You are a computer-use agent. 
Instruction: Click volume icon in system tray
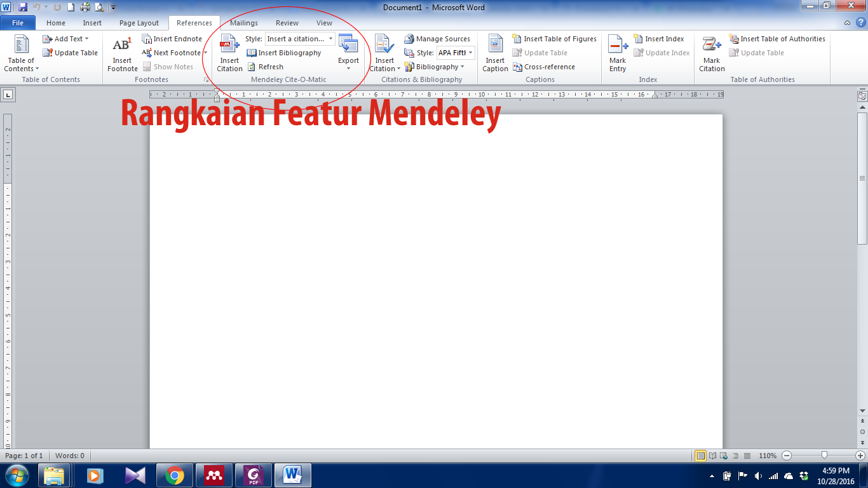point(758,475)
